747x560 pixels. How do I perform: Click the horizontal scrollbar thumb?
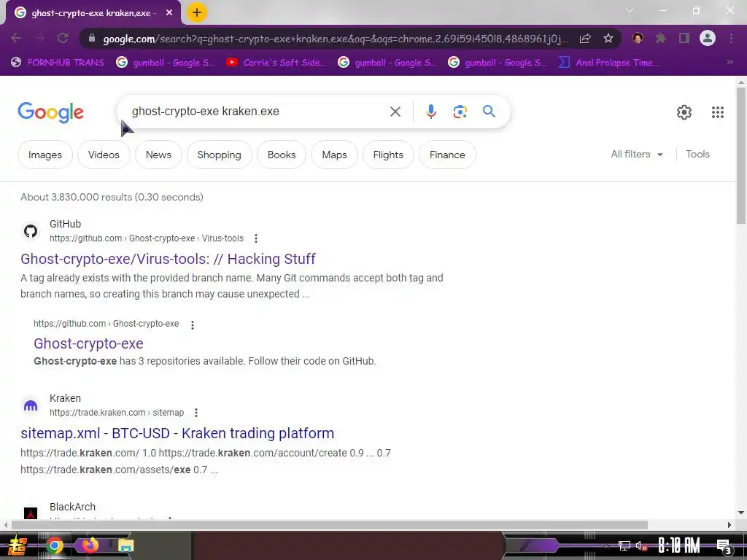[329, 525]
